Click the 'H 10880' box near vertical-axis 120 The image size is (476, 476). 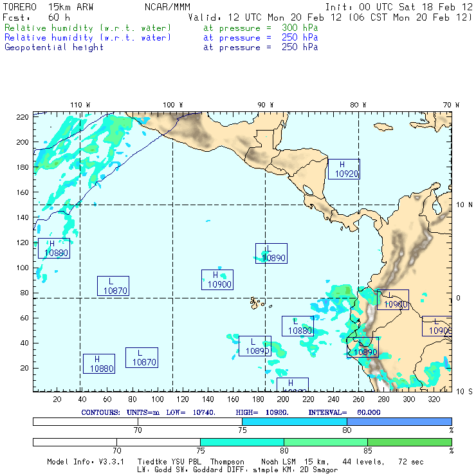pyautogui.click(x=54, y=248)
